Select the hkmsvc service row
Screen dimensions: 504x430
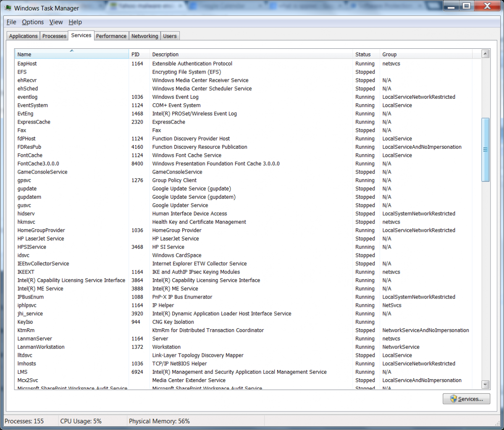point(248,222)
